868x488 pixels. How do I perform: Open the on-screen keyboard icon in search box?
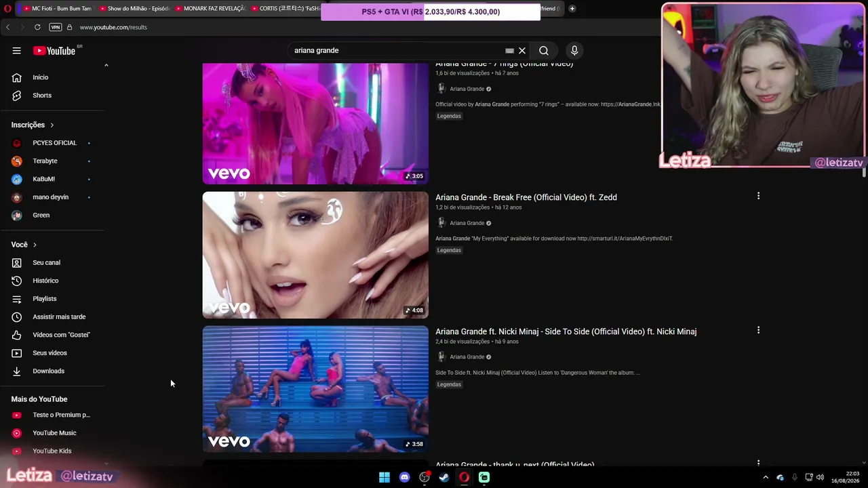tap(509, 50)
